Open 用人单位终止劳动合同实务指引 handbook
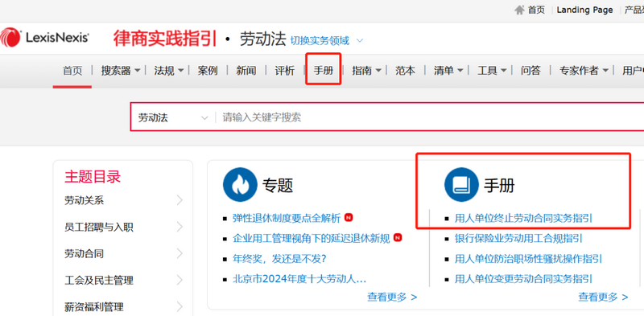The width and height of the screenshot is (644, 316). click(x=523, y=218)
